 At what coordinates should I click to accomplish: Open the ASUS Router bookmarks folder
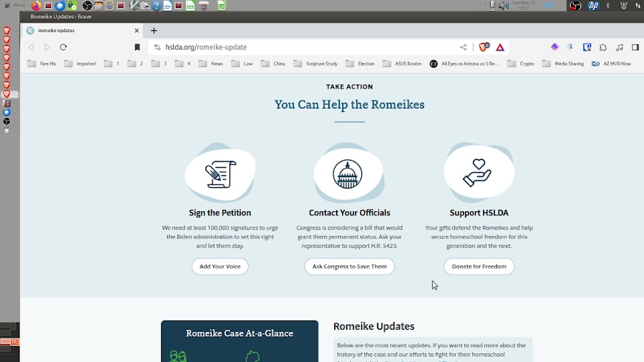402,63
